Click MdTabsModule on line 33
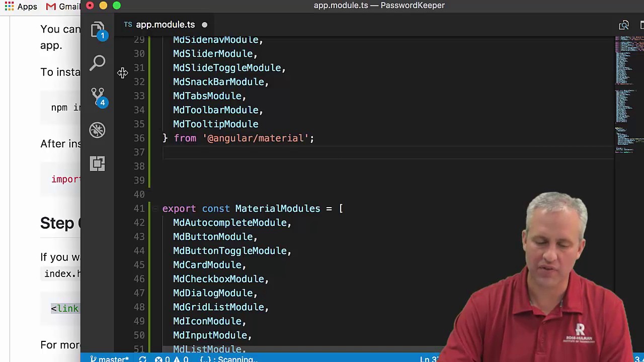The image size is (644, 362). (x=207, y=96)
